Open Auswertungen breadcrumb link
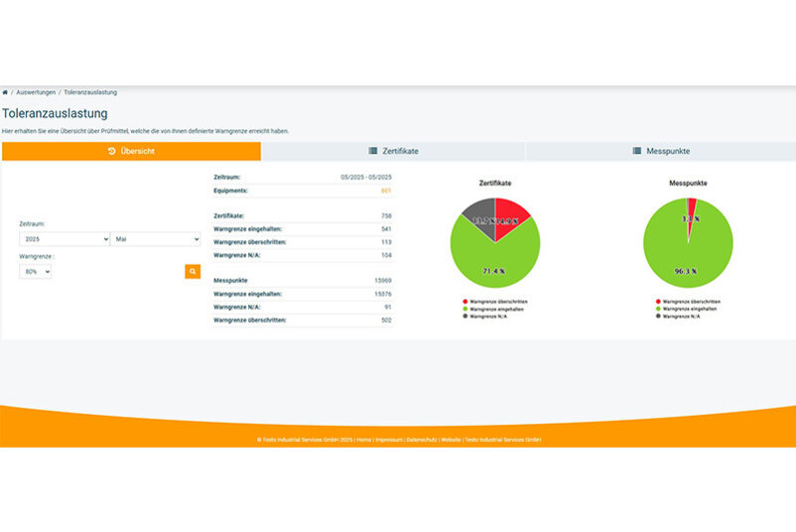 36,91
